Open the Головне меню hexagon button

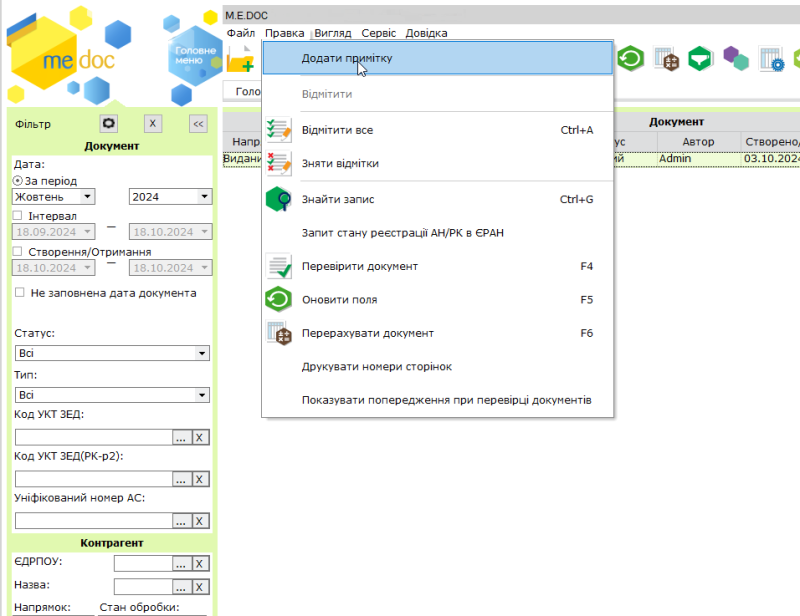tap(195, 56)
